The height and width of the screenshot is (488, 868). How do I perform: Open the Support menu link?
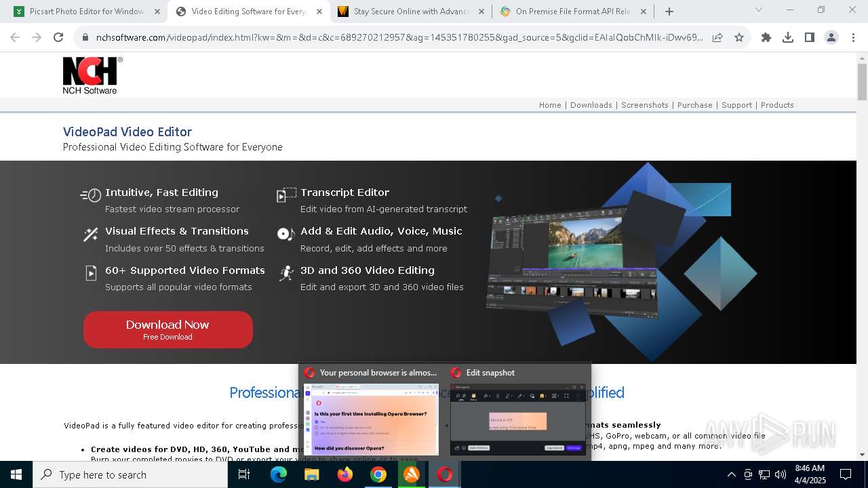[x=737, y=105]
